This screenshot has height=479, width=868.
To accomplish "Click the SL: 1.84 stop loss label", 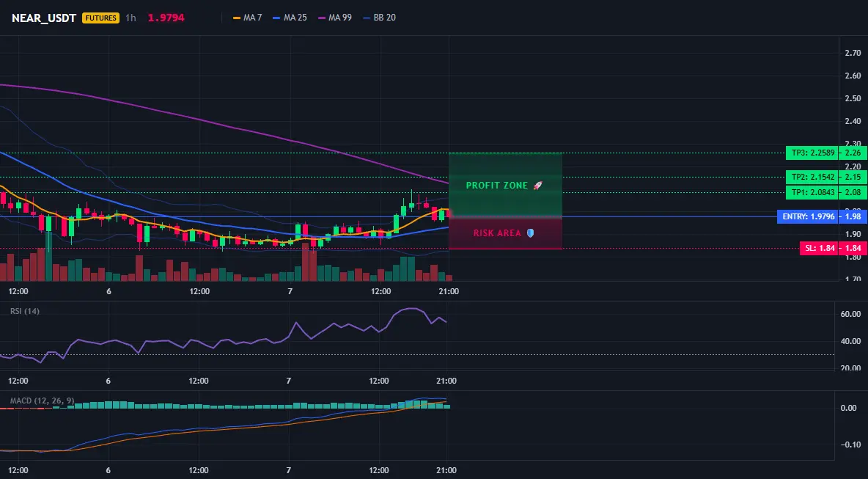I will tap(820, 248).
